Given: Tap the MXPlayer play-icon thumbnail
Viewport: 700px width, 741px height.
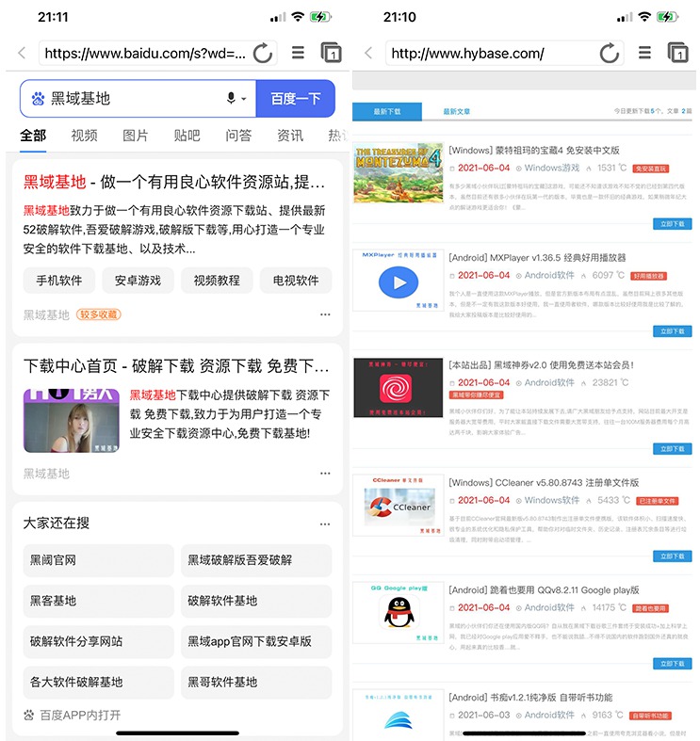Looking at the screenshot, I should pyautogui.click(x=399, y=281).
